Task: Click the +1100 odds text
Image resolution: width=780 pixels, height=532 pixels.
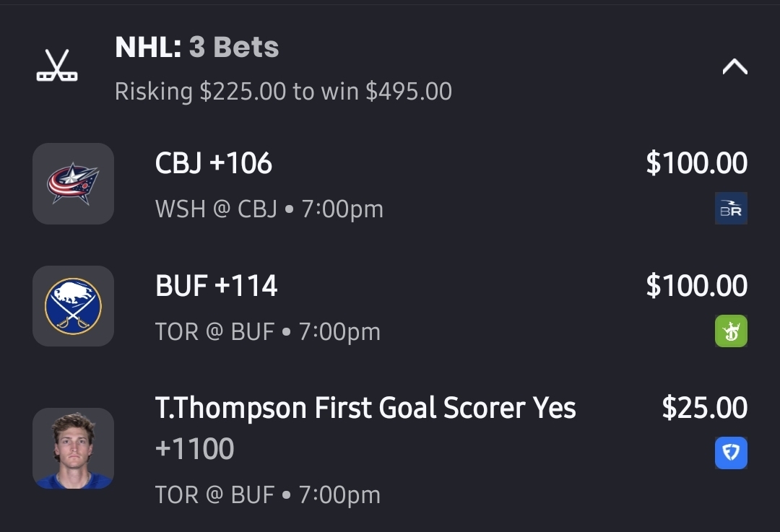Action: coord(195,449)
